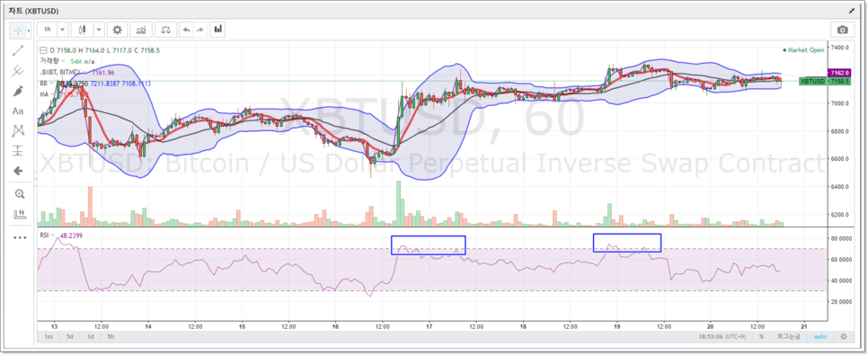Activate the zoom-in magnifier tool

tap(20, 194)
